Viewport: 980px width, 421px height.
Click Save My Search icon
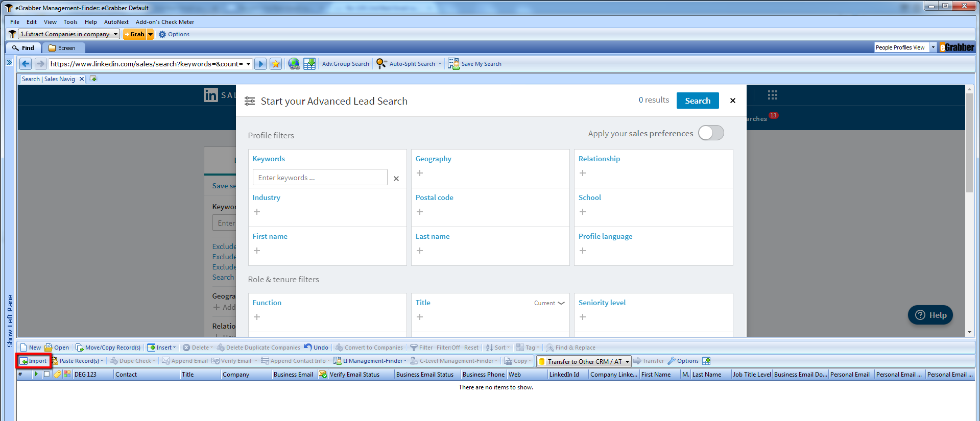click(x=453, y=64)
